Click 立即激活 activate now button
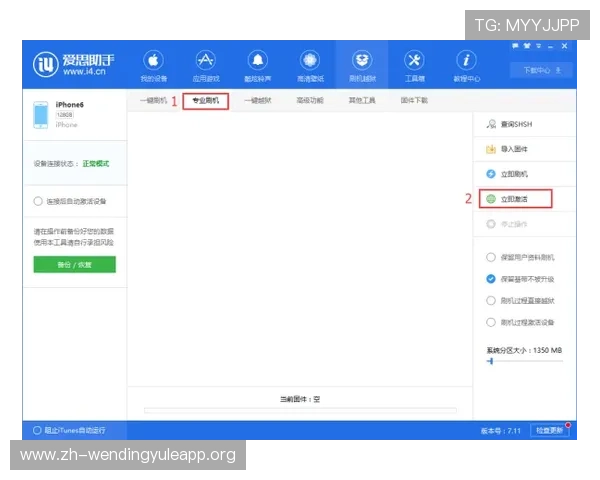Screen dimensions: 600x480 click(x=515, y=199)
